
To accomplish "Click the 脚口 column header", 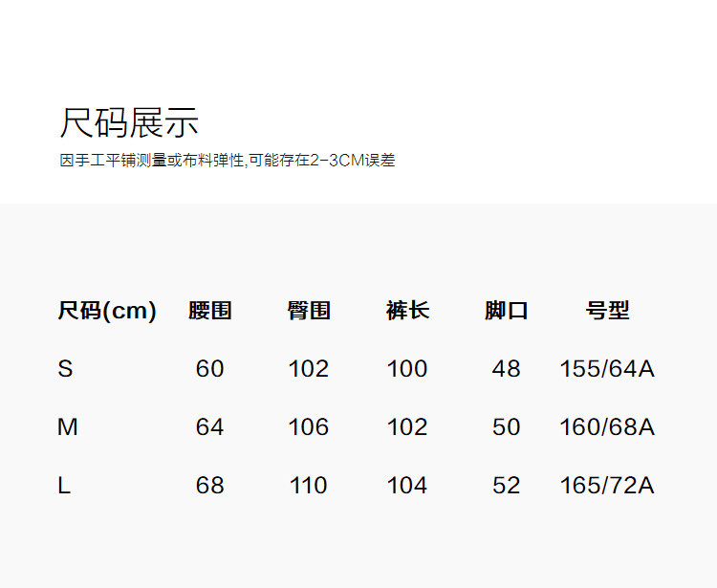I will pyautogui.click(x=506, y=311).
